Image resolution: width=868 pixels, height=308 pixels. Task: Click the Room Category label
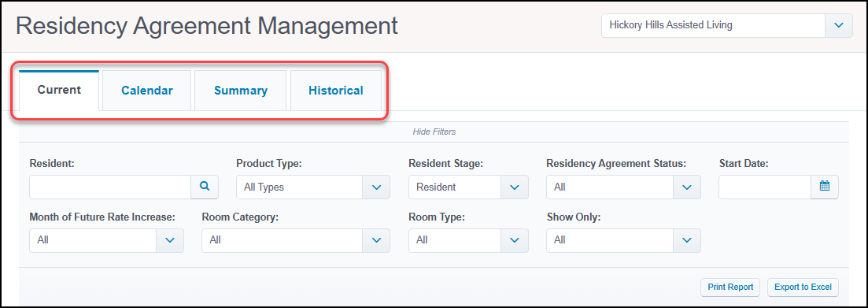coord(240,217)
